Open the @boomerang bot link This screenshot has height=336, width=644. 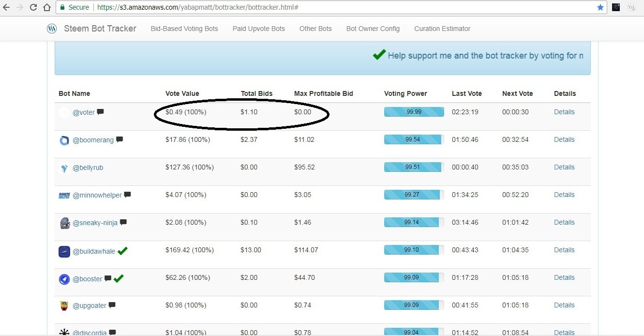[93, 140]
